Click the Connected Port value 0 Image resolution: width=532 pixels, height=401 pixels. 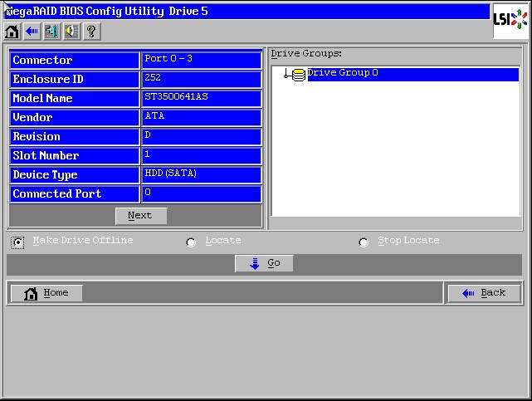202,193
